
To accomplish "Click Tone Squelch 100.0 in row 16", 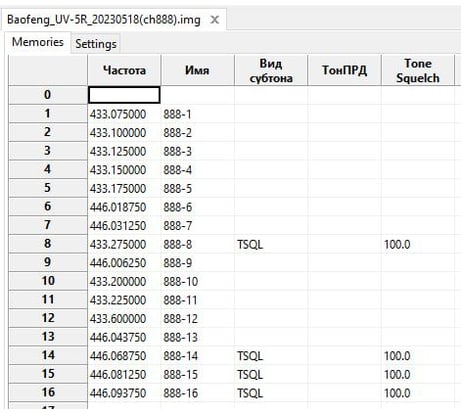I will (x=418, y=393).
